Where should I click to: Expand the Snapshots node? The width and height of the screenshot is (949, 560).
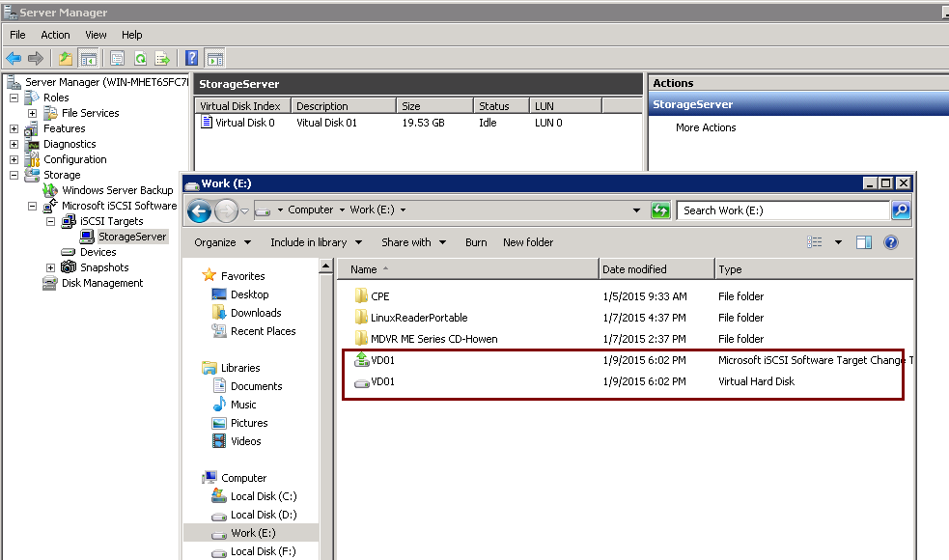51,267
